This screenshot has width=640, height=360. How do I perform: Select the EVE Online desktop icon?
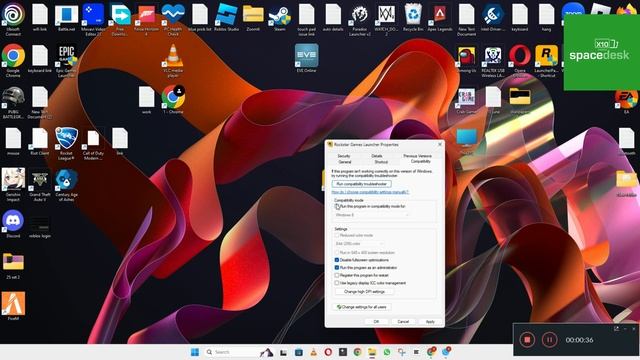(x=307, y=58)
